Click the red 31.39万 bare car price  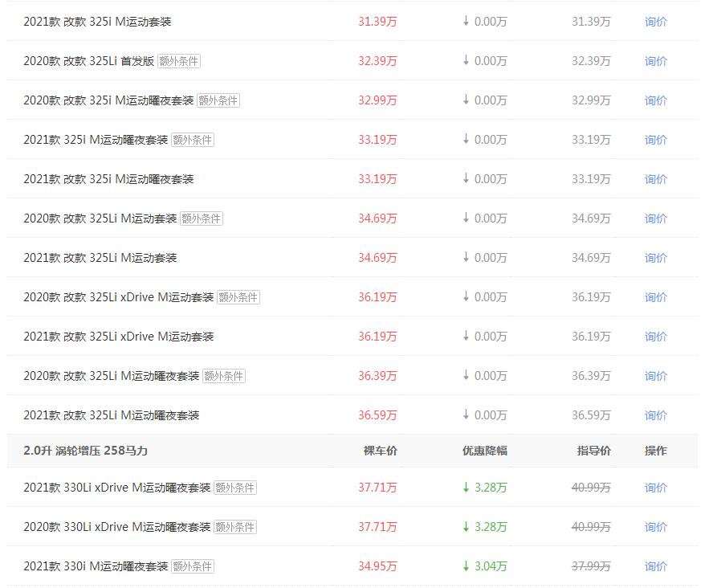(x=377, y=22)
